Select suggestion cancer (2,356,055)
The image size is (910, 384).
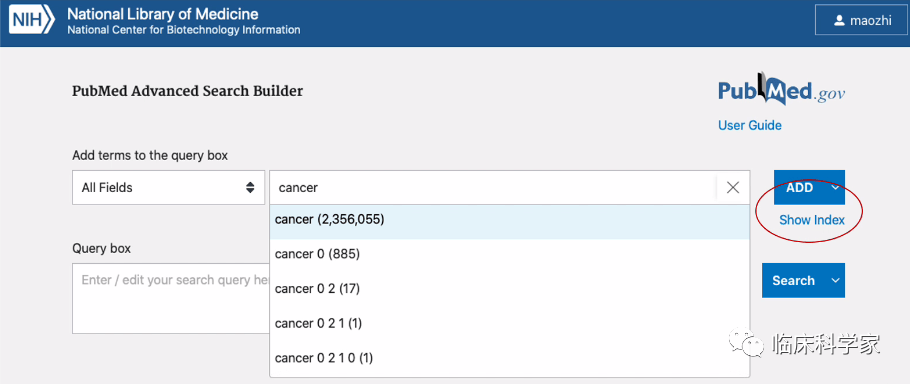(x=510, y=220)
